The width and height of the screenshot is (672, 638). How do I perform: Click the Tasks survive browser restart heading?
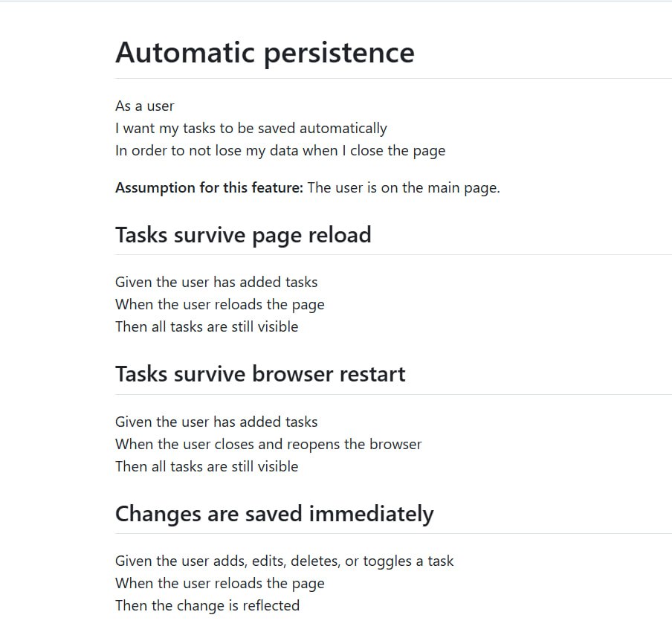[x=260, y=374]
